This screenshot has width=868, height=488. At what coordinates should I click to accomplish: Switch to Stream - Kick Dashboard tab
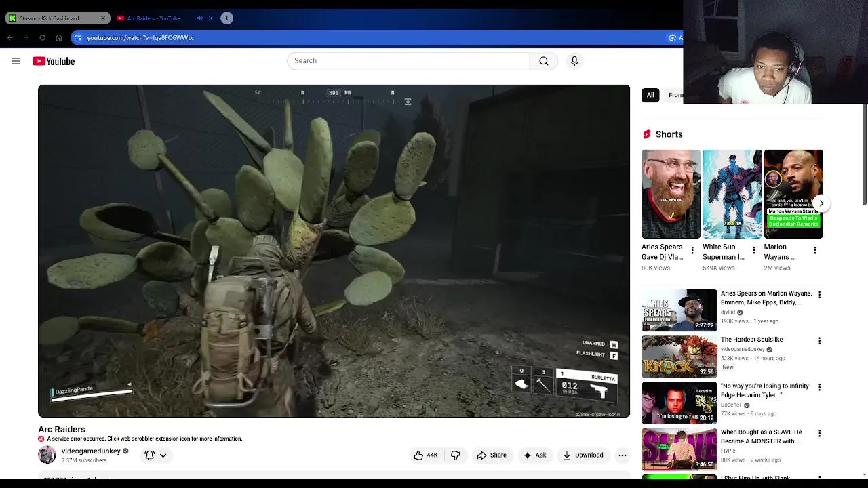51,18
